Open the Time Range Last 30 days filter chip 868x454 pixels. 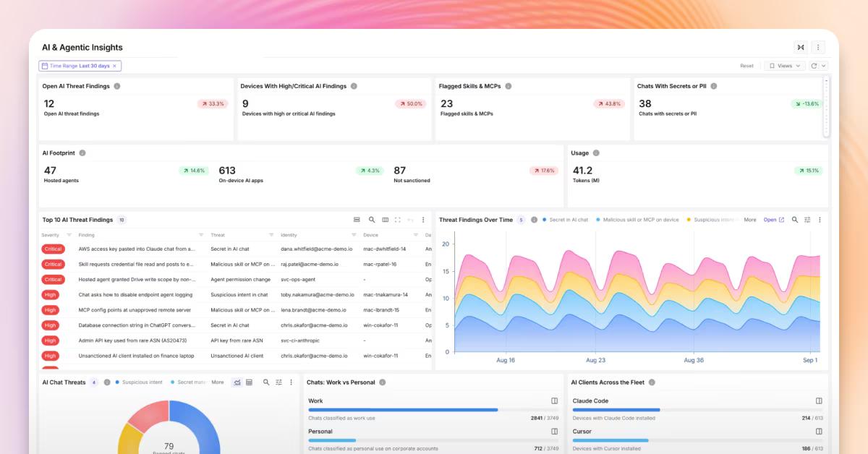pos(80,66)
